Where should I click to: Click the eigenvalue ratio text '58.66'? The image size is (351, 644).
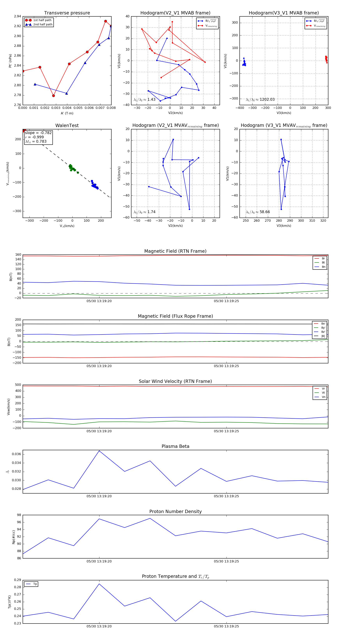pyautogui.click(x=265, y=212)
